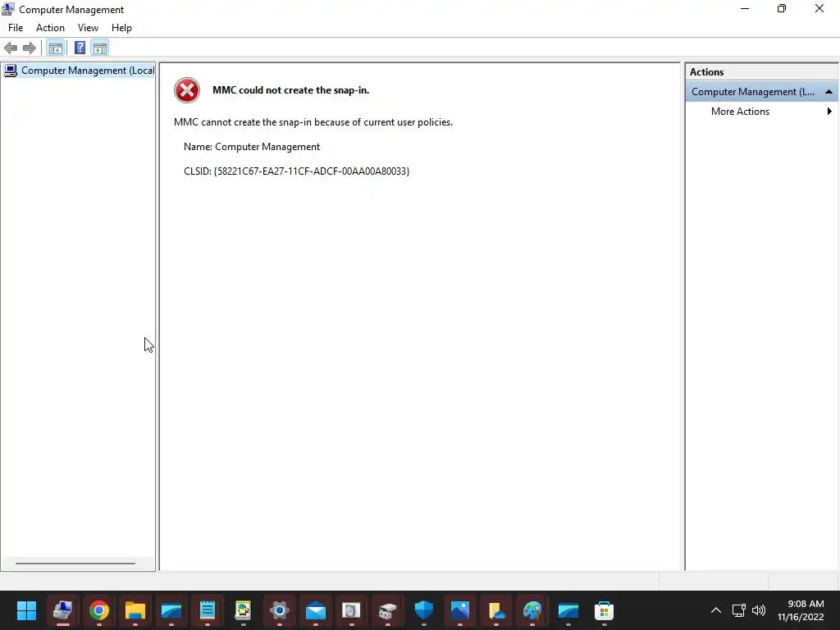
Task: Open Help with the question mark toolbar icon
Action: (80, 48)
